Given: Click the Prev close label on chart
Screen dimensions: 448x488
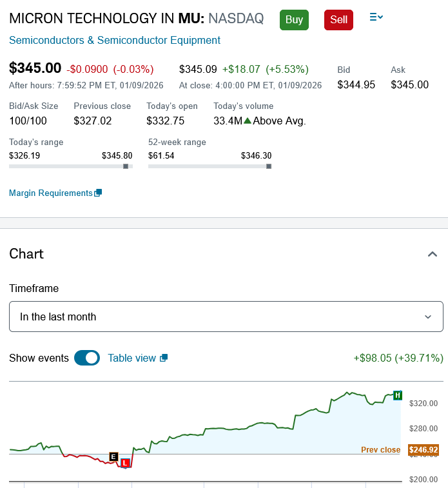Looking at the screenshot, I should click(380, 450).
